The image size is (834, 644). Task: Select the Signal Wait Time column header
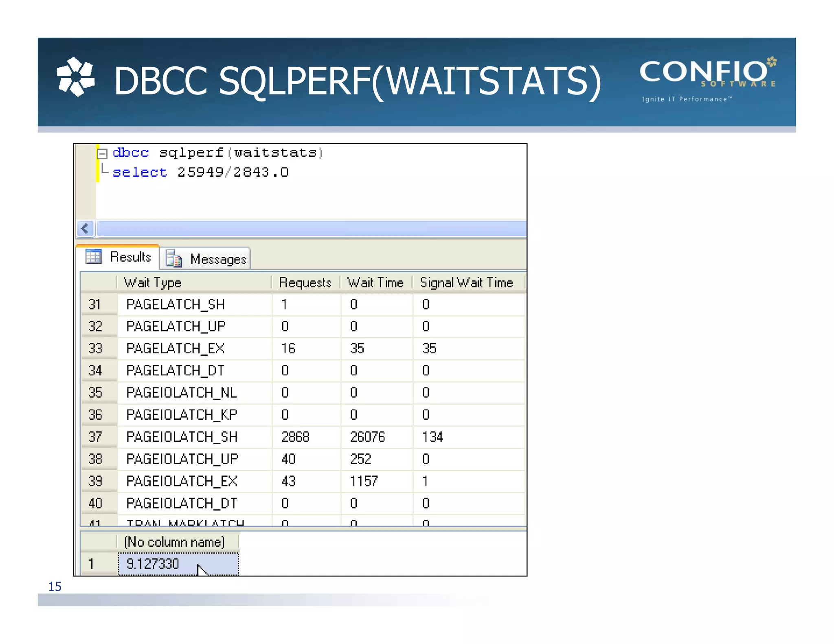468,283
